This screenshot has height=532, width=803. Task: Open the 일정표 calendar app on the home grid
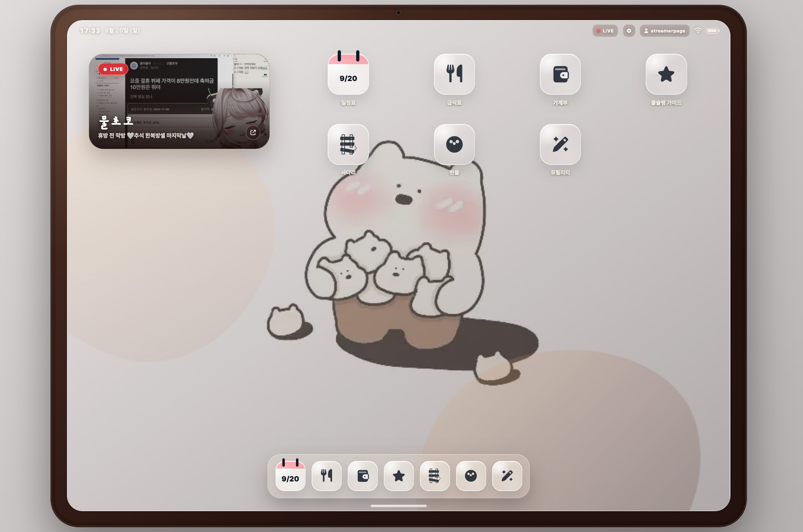[x=348, y=74]
